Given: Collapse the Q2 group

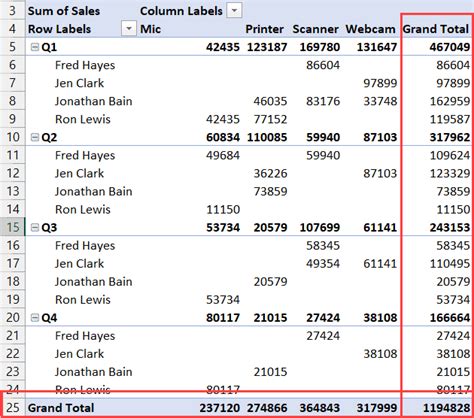Looking at the screenshot, I should pos(35,137).
